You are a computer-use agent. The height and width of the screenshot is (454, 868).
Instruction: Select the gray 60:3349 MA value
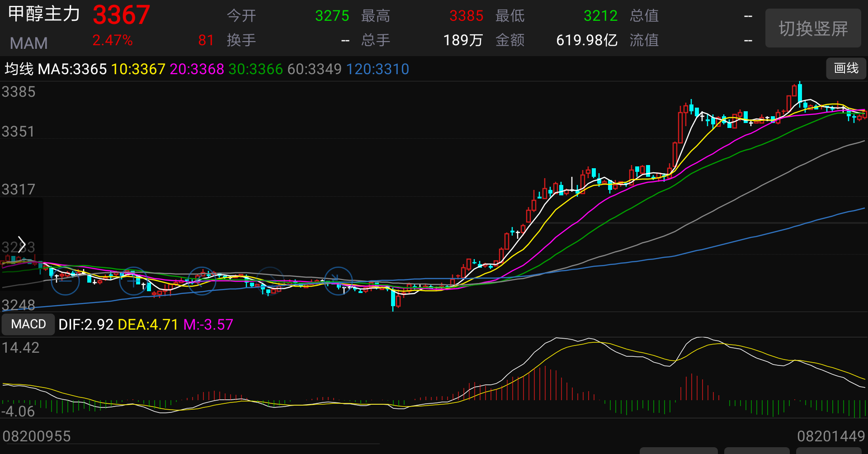pos(315,69)
